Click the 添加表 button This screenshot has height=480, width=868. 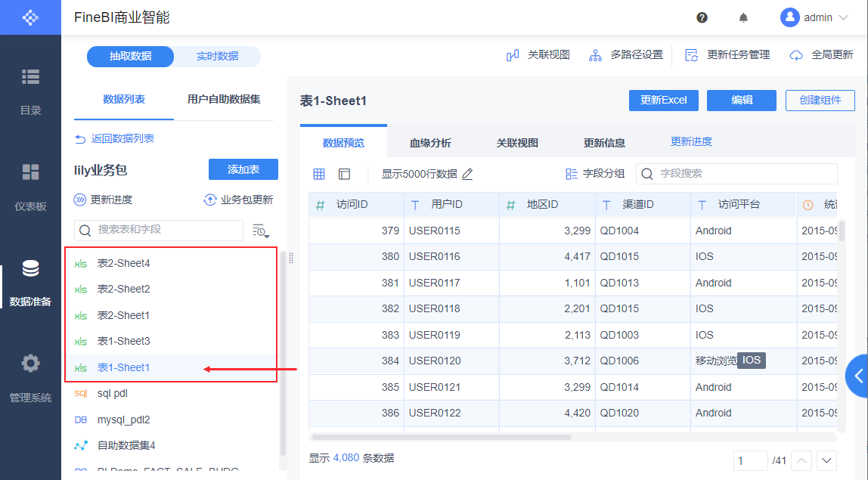(x=243, y=169)
